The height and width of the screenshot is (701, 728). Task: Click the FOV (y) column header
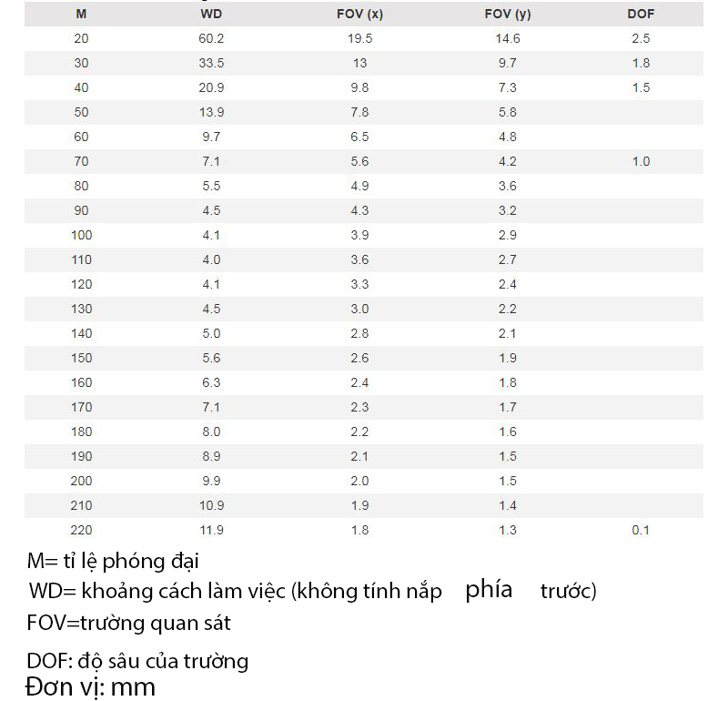[x=508, y=15]
